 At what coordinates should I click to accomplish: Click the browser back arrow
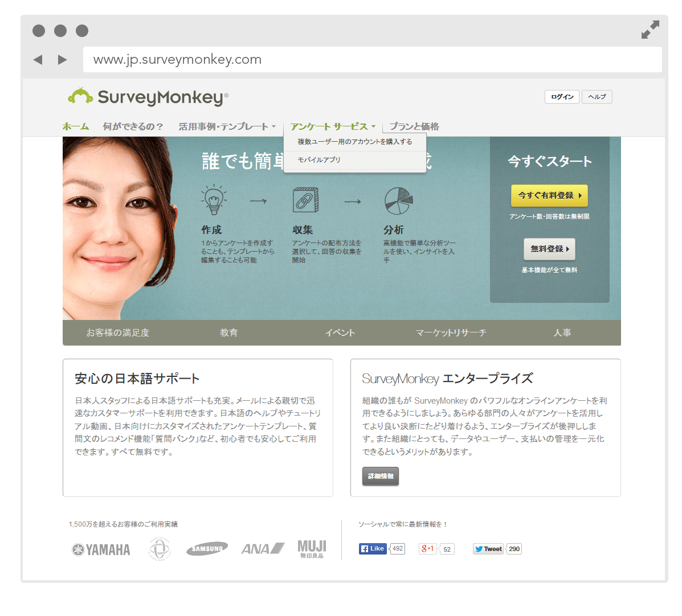tap(38, 60)
